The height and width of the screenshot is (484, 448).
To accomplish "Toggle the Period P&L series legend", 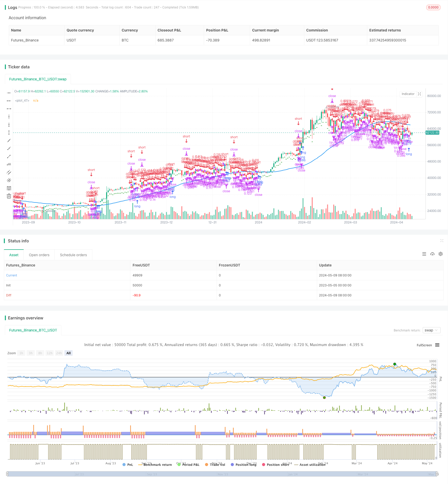I will coord(188,465).
